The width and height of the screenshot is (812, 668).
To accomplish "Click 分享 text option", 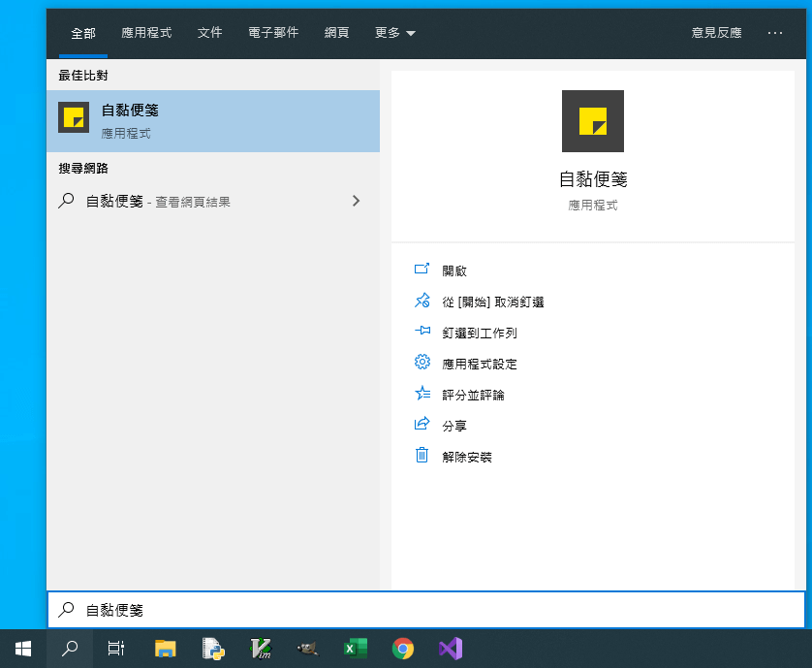I will pyautogui.click(x=454, y=426).
